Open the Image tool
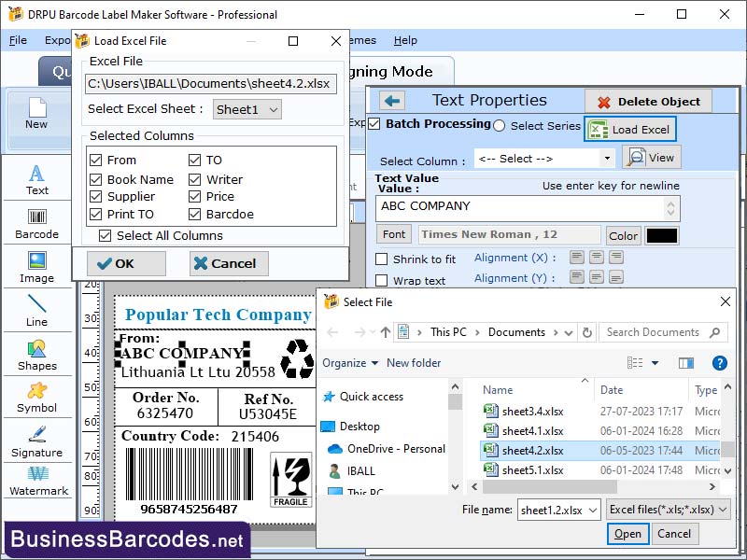Screen dimensions: 747x560 click(36, 269)
